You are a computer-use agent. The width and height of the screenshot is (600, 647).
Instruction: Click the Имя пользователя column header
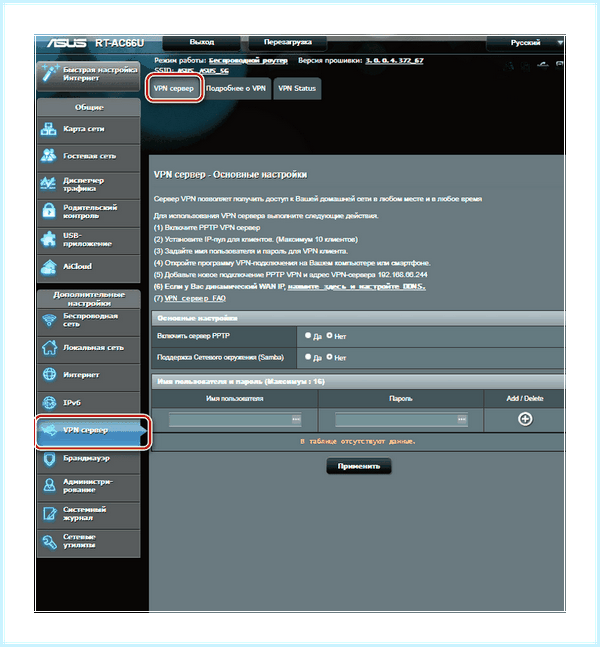(x=235, y=399)
